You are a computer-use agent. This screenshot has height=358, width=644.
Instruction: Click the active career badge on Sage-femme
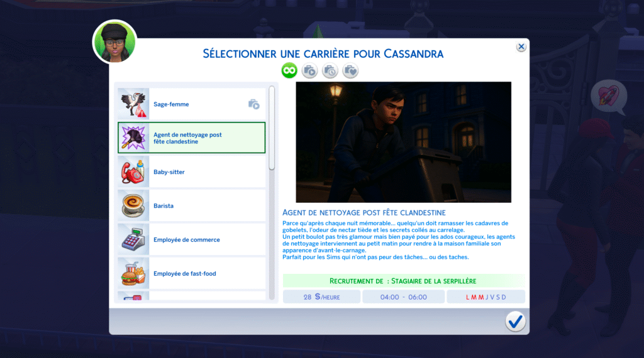(254, 104)
